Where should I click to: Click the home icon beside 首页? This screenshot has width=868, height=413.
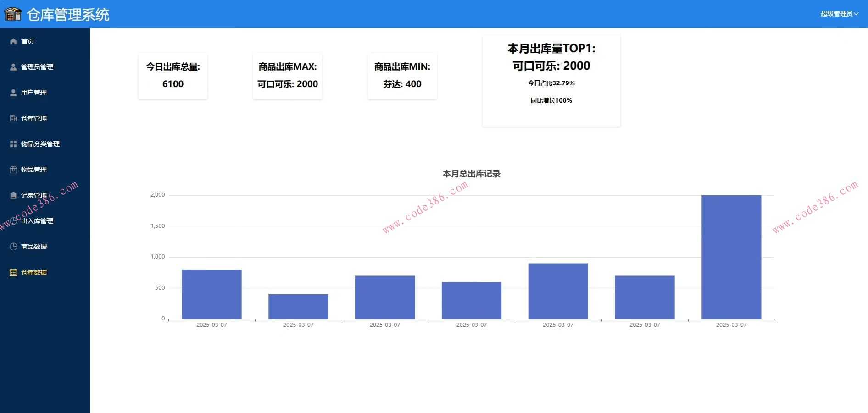coord(13,41)
